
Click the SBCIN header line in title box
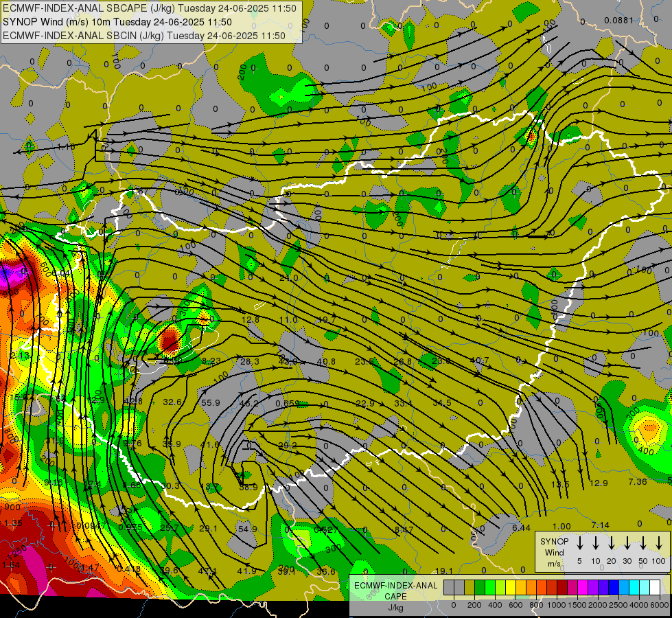144,36
